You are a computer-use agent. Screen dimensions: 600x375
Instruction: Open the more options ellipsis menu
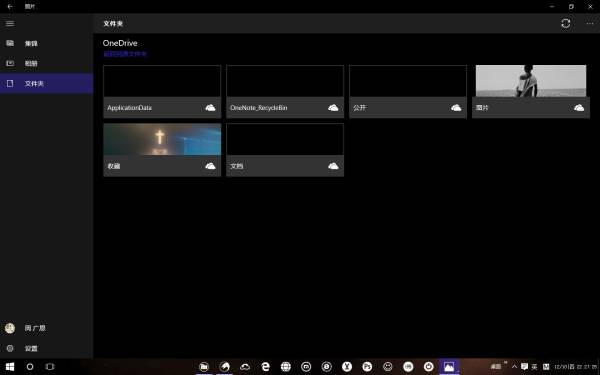[x=590, y=23]
